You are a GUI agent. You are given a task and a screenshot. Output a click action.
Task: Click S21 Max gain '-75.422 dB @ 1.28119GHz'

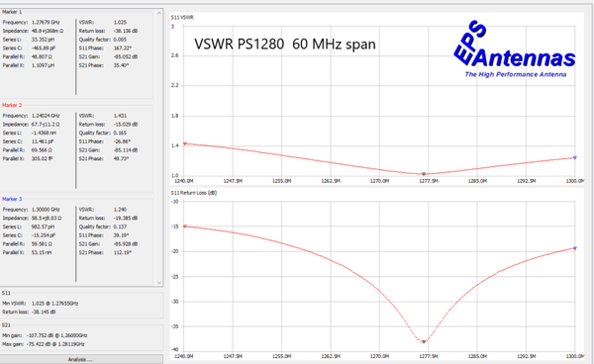click(56, 344)
